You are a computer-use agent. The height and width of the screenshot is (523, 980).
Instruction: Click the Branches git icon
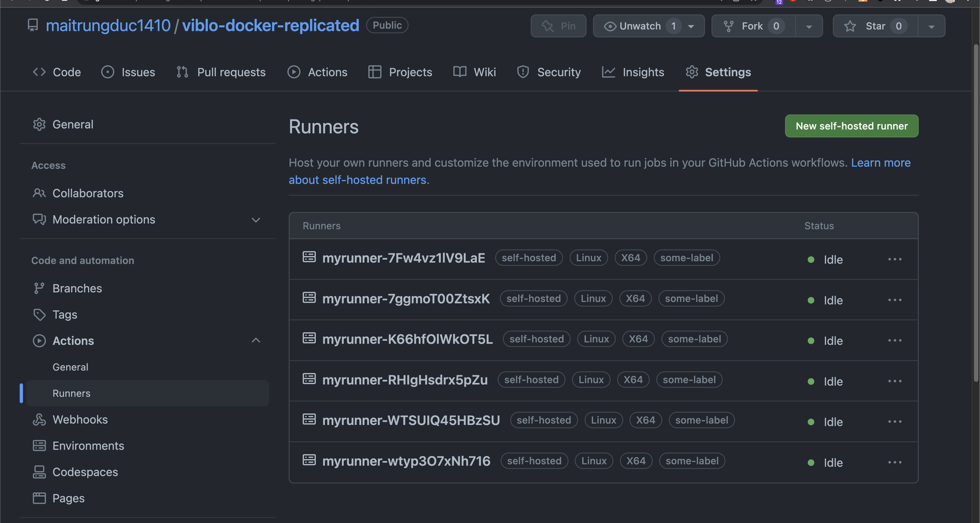point(39,289)
